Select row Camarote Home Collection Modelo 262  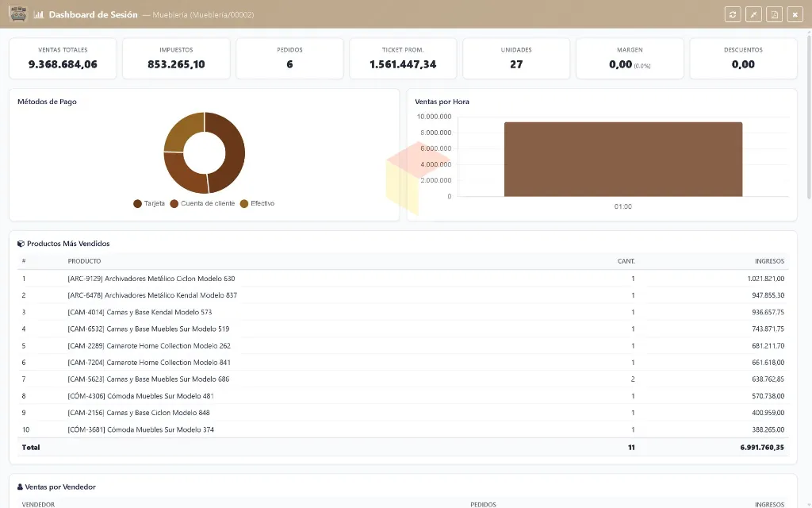pyautogui.click(x=403, y=346)
